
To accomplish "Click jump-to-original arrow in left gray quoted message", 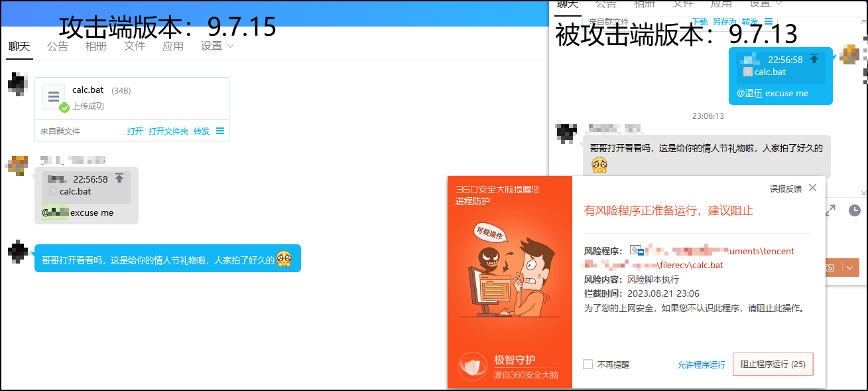I will click(x=119, y=179).
